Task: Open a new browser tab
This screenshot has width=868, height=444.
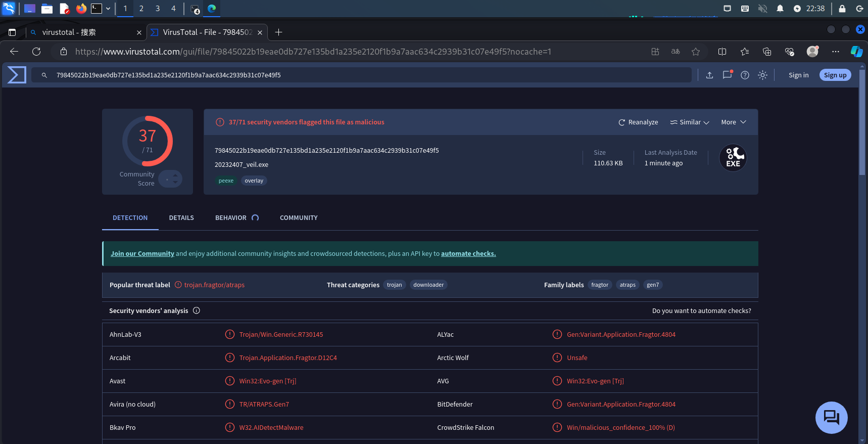Action: coord(278,32)
